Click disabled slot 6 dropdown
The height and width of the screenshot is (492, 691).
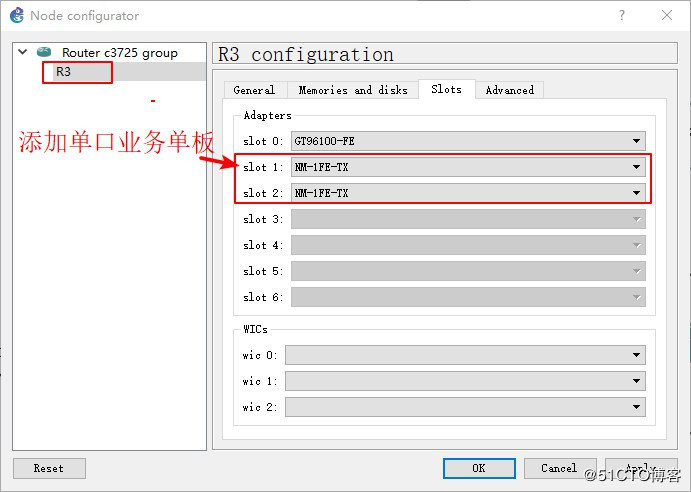(x=468, y=297)
